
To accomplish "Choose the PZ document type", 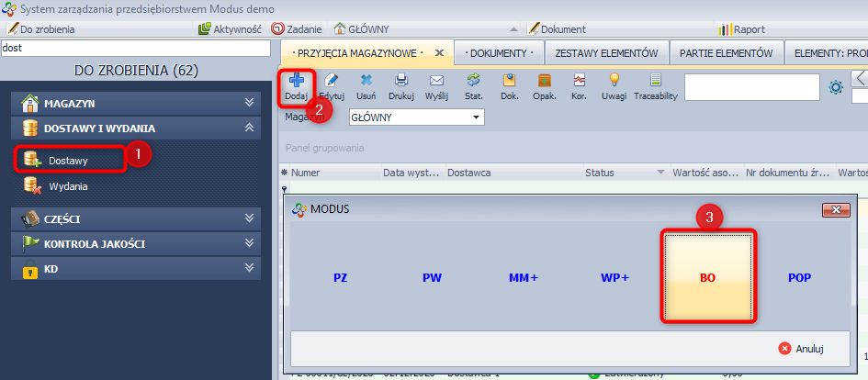I will pyautogui.click(x=341, y=278).
